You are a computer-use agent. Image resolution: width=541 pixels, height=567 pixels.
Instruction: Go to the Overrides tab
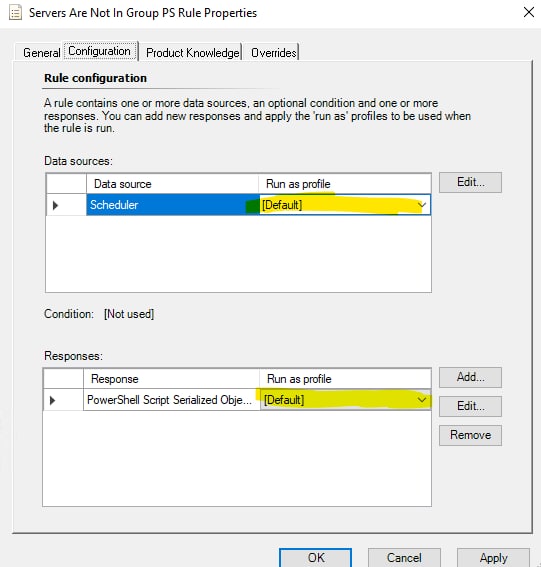point(273,53)
